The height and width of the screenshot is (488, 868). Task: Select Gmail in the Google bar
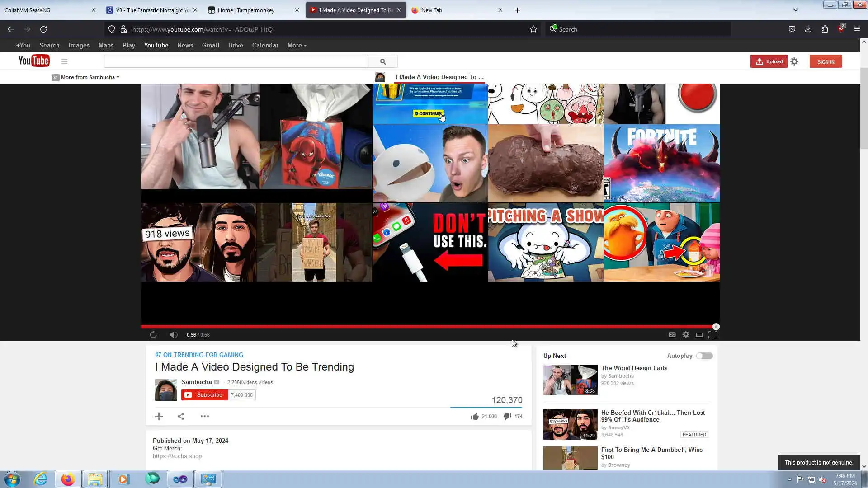(210, 45)
